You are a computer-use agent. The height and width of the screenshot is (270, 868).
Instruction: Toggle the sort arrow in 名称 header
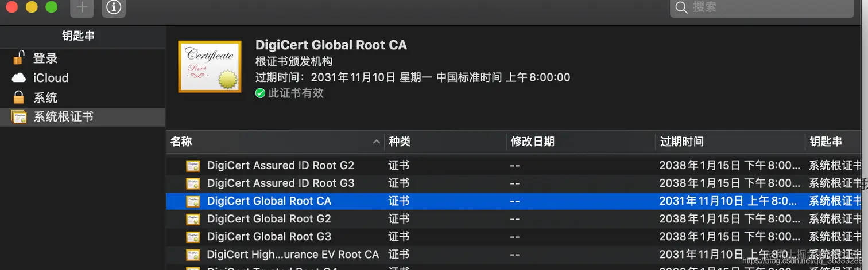[x=377, y=142]
